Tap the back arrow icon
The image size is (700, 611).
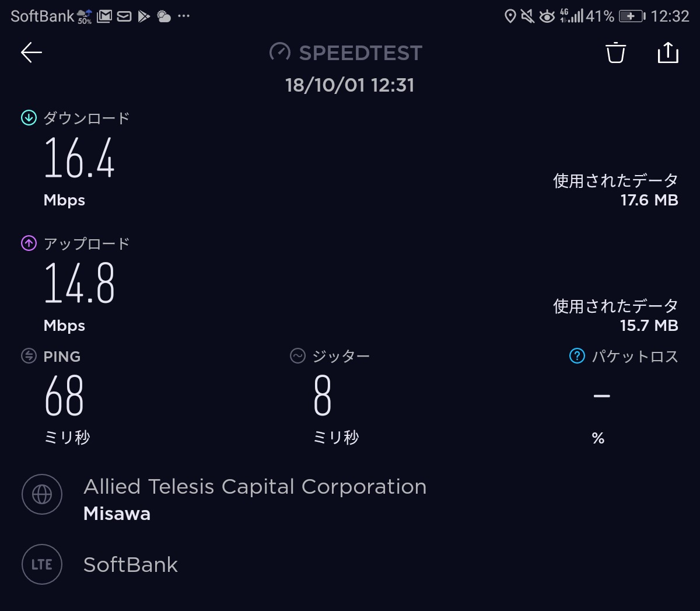pyautogui.click(x=32, y=53)
